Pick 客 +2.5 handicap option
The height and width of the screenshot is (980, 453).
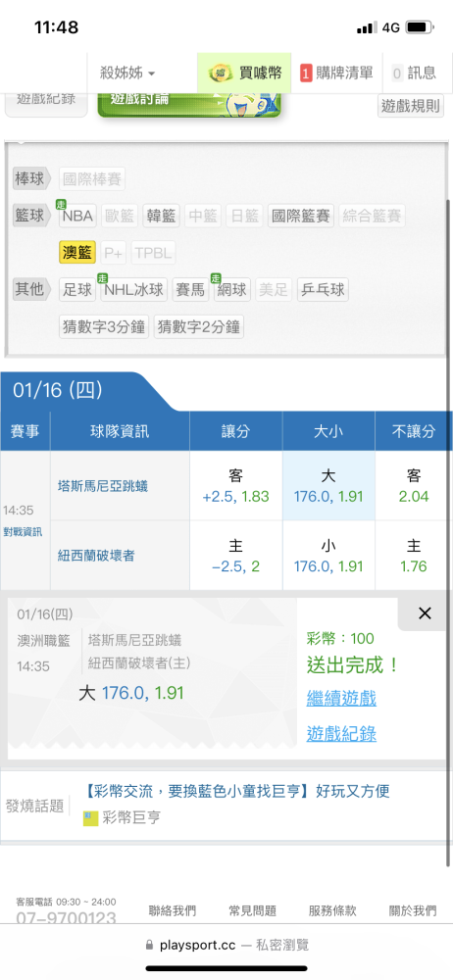(236, 486)
